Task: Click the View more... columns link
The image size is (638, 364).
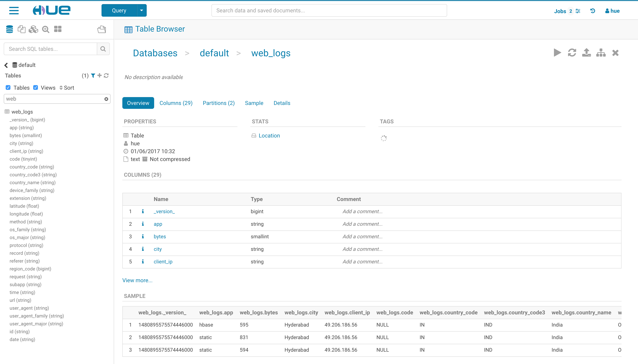Action: (x=137, y=280)
